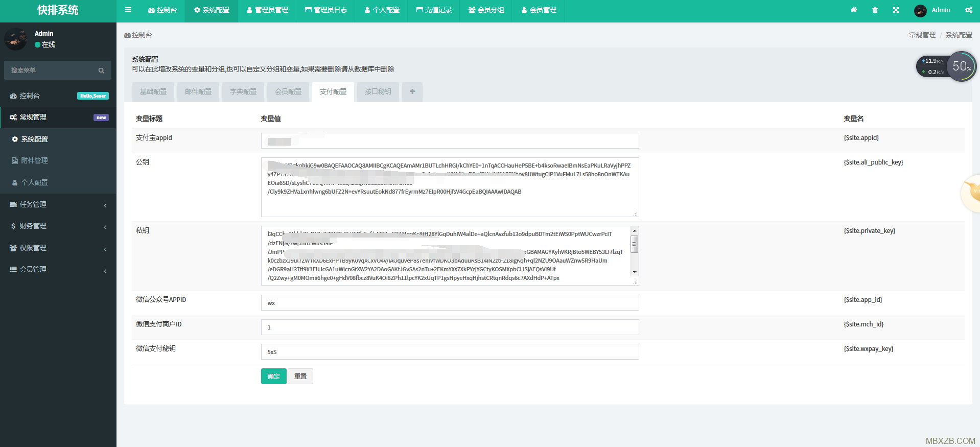
Task: Click the 控制台 breadcrumb link
Action: (138, 35)
